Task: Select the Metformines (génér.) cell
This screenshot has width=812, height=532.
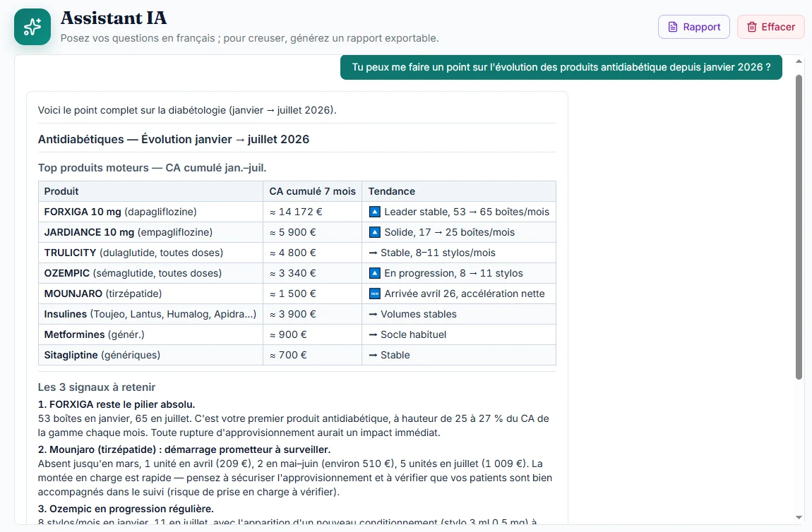Action: point(150,334)
